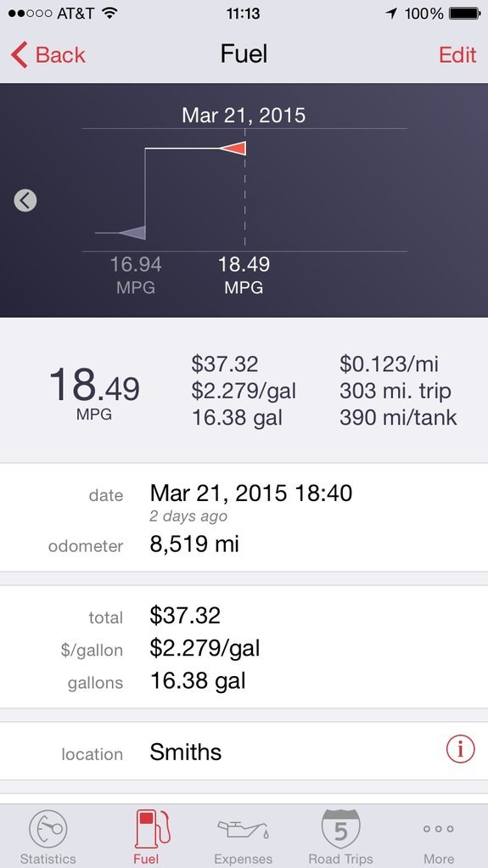Image resolution: width=488 pixels, height=868 pixels.
Task: Tap the Back chevron arrow
Action: tap(19, 55)
